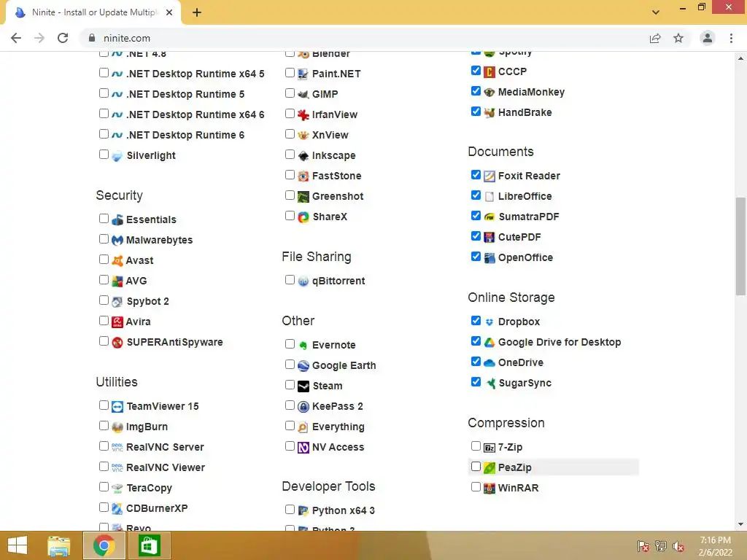This screenshot has width=747, height=560.
Task: Open Chrome's three-dot menu
Action: (x=731, y=38)
